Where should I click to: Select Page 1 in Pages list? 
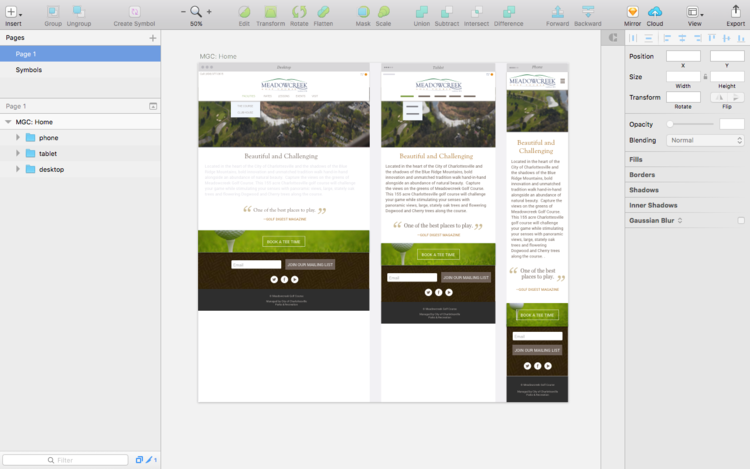[x=80, y=54]
